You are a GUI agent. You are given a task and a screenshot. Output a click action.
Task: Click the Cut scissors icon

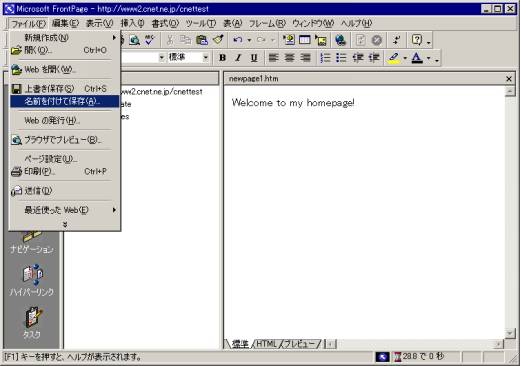pos(170,40)
